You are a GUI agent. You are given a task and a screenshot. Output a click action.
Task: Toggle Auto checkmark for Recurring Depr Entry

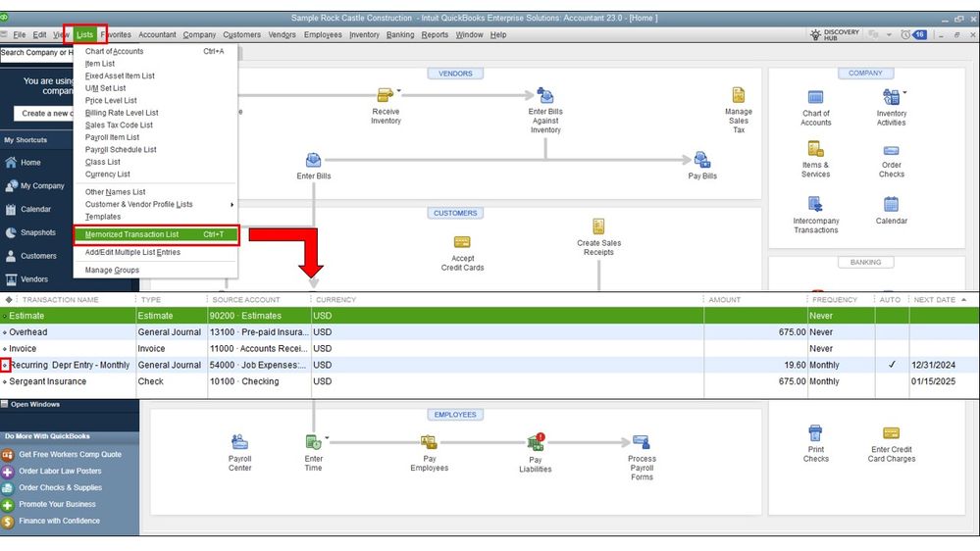click(x=892, y=365)
